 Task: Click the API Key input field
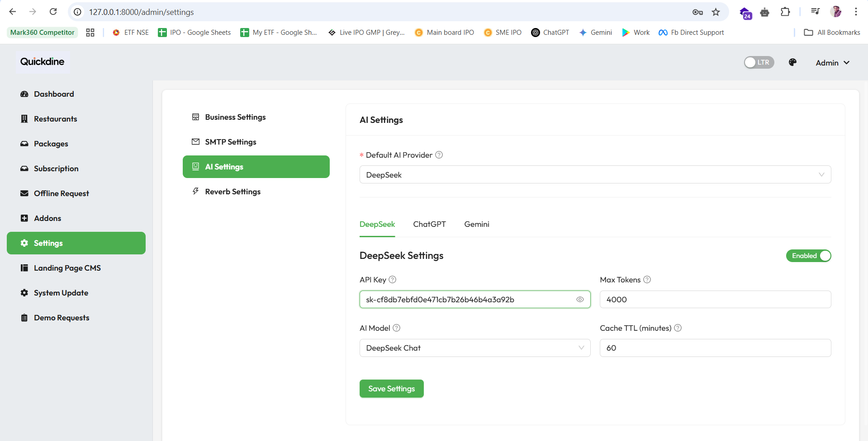(475, 300)
